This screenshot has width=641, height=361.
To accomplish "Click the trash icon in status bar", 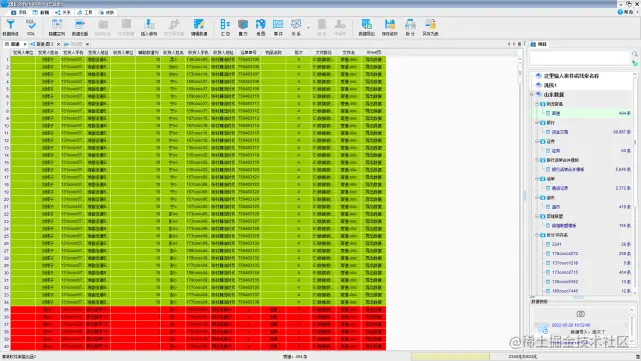I will pos(637,357).
